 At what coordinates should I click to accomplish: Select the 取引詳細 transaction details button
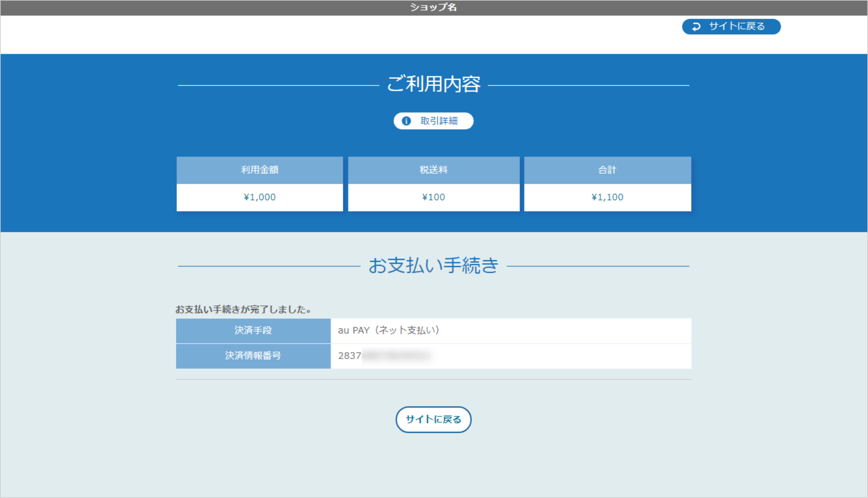click(x=433, y=121)
